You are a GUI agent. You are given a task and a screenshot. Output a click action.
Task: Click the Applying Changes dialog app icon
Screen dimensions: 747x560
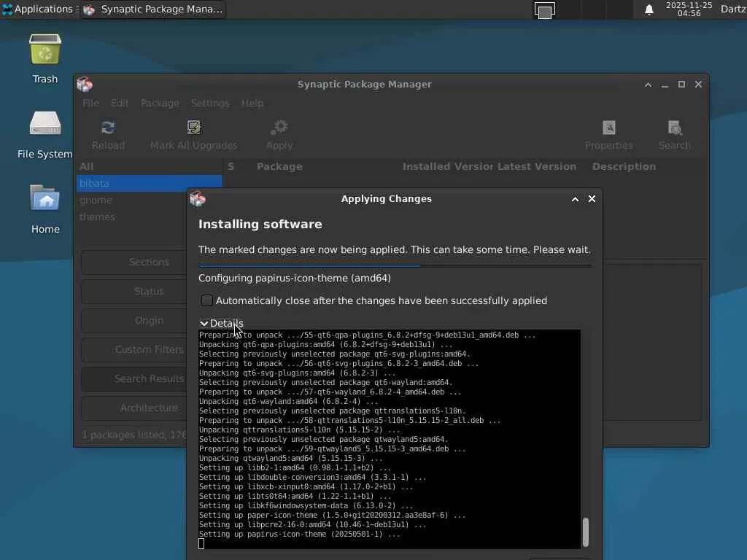(198, 199)
